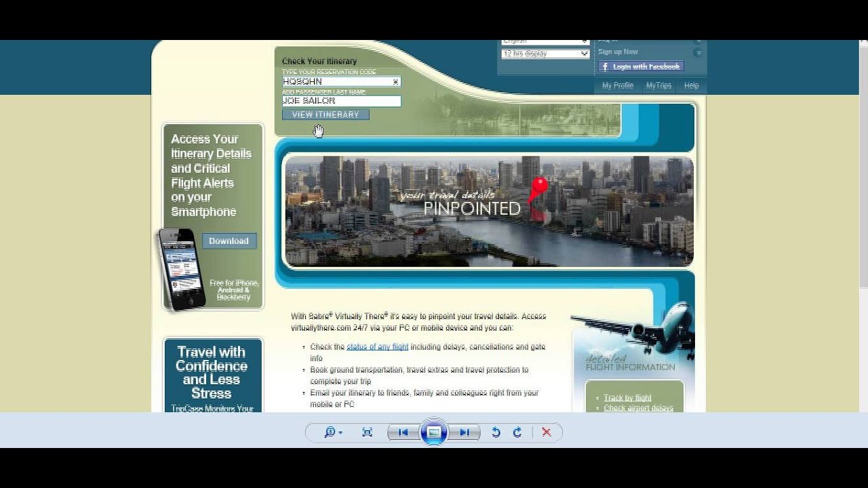Viewport: 868px width, 488px height.
Task: Open the zoom magnifier in Photo Viewer toolbar
Action: 333,432
